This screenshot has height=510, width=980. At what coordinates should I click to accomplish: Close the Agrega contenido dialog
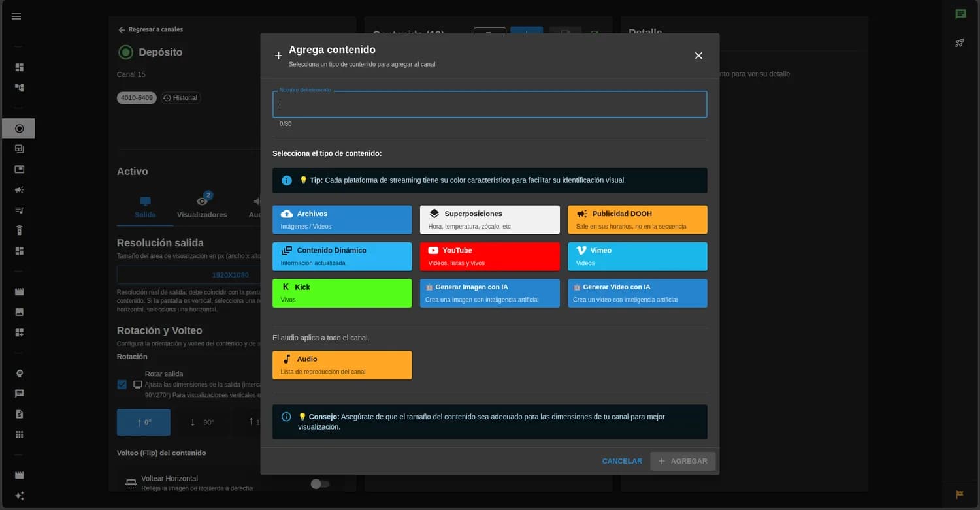pyautogui.click(x=698, y=56)
